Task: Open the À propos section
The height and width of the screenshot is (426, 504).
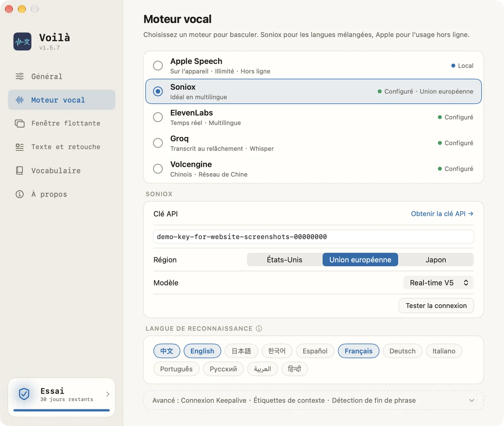Action: click(62, 194)
